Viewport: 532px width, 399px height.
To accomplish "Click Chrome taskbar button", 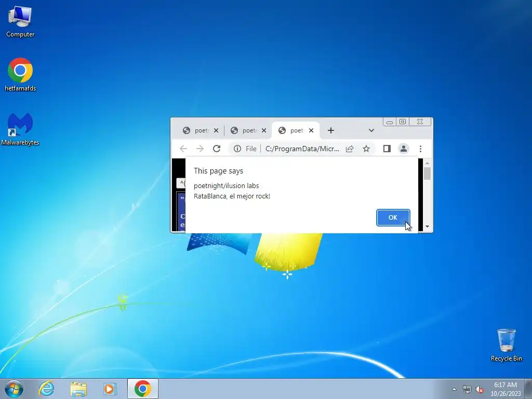I will click(142, 389).
